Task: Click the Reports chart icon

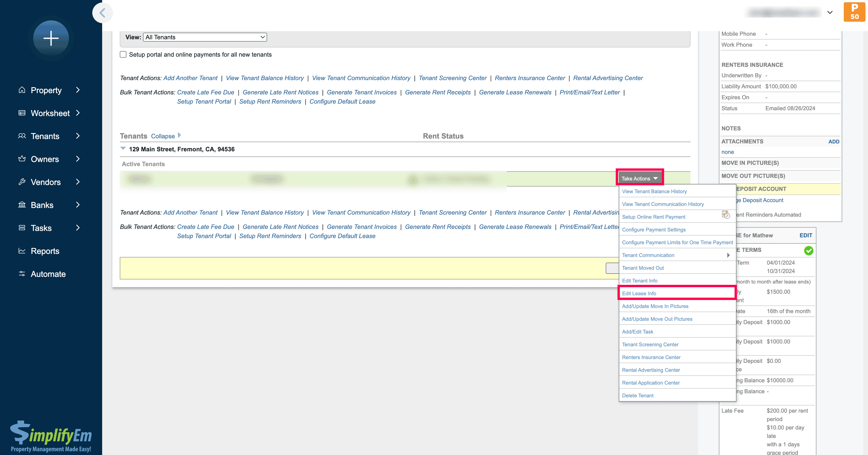Action: tap(22, 251)
